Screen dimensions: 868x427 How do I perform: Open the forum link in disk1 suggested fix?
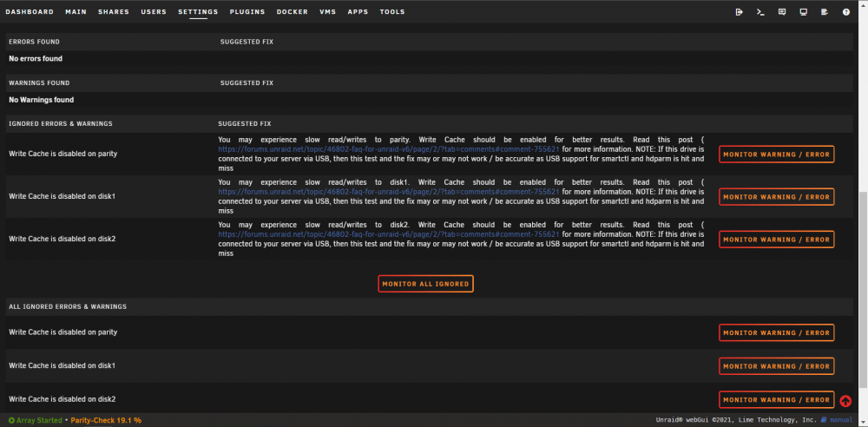click(389, 192)
